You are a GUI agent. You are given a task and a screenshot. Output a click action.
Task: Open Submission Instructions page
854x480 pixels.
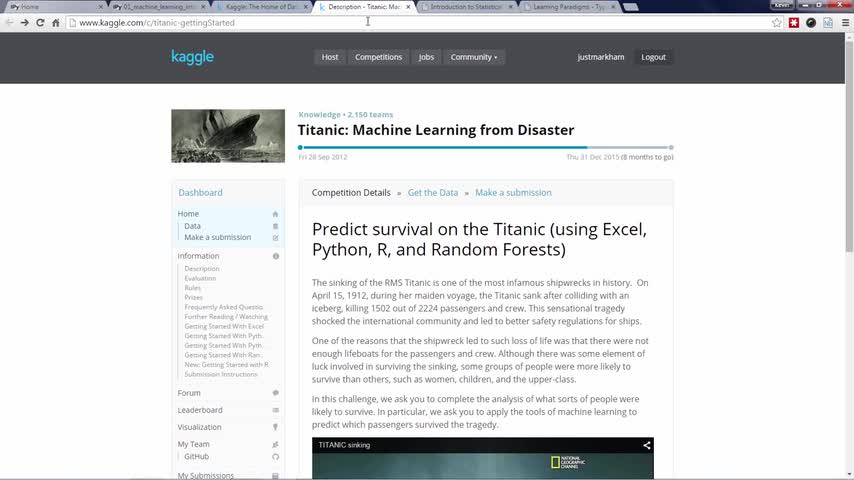pyautogui.click(x=221, y=374)
